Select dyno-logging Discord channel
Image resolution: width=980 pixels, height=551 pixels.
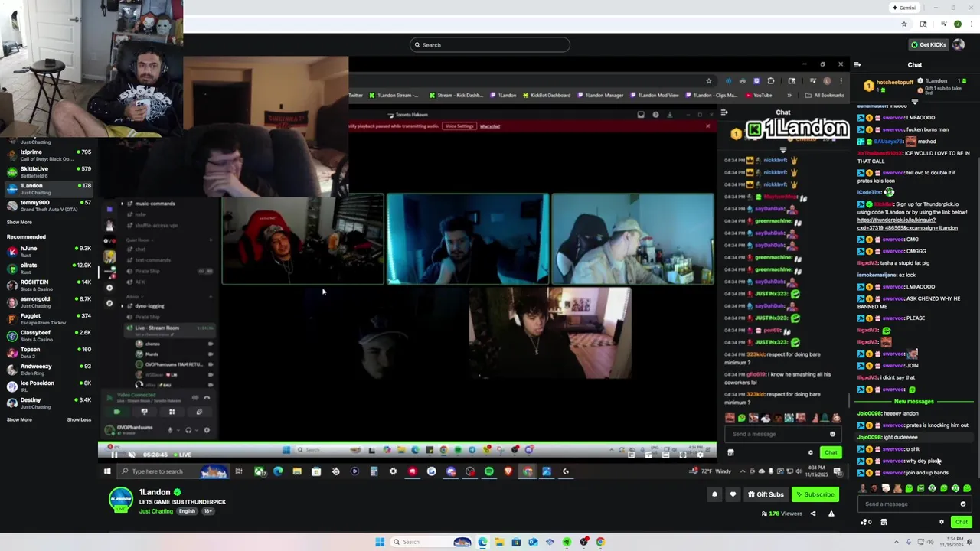(150, 306)
